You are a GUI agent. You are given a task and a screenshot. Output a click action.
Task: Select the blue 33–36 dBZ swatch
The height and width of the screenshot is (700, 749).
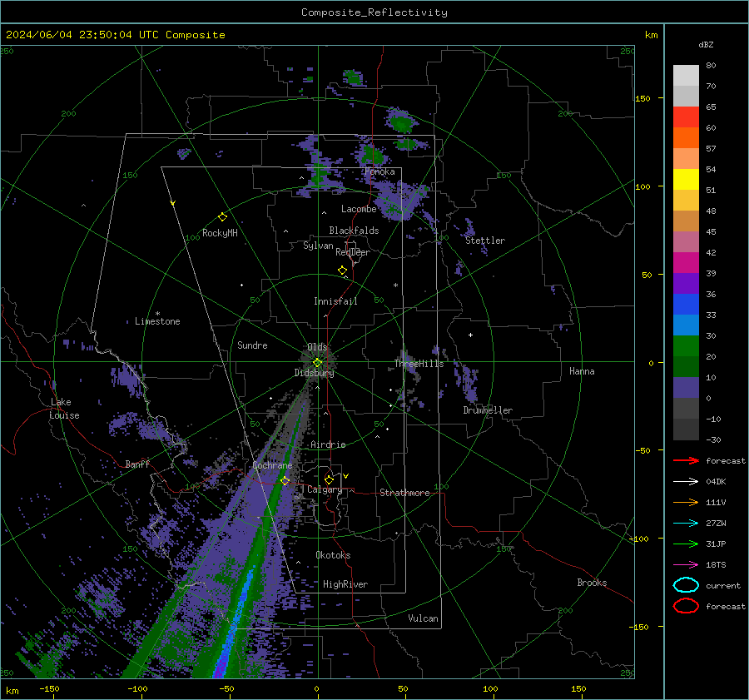coord(686,305)
